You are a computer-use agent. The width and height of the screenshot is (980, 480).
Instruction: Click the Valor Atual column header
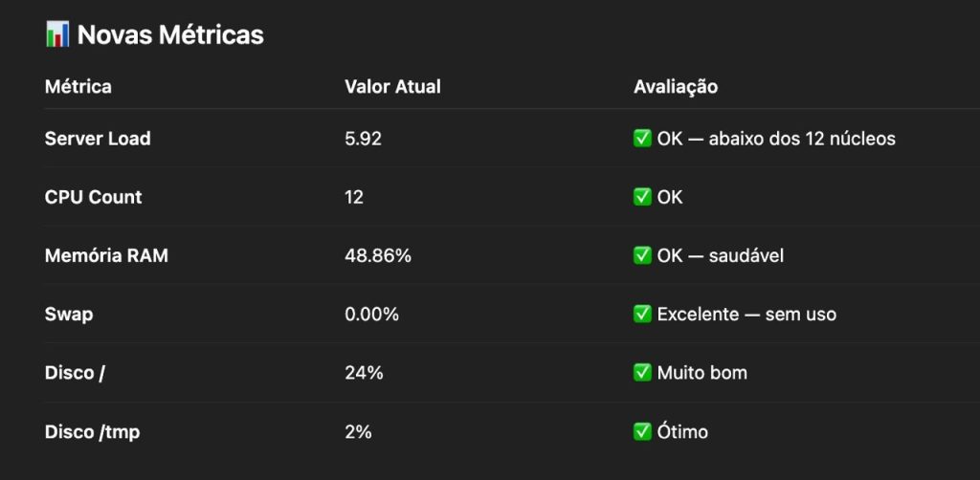[x=392, y=87]
